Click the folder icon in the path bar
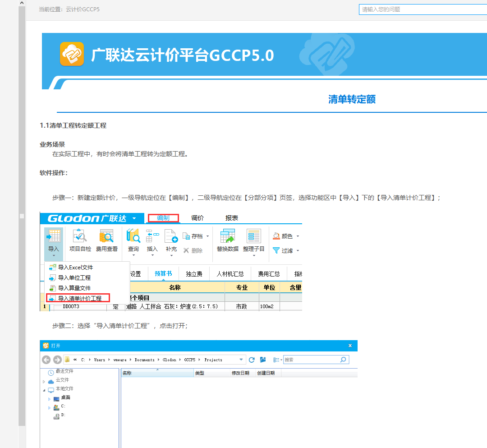487x448 pixels. point(67,360)
